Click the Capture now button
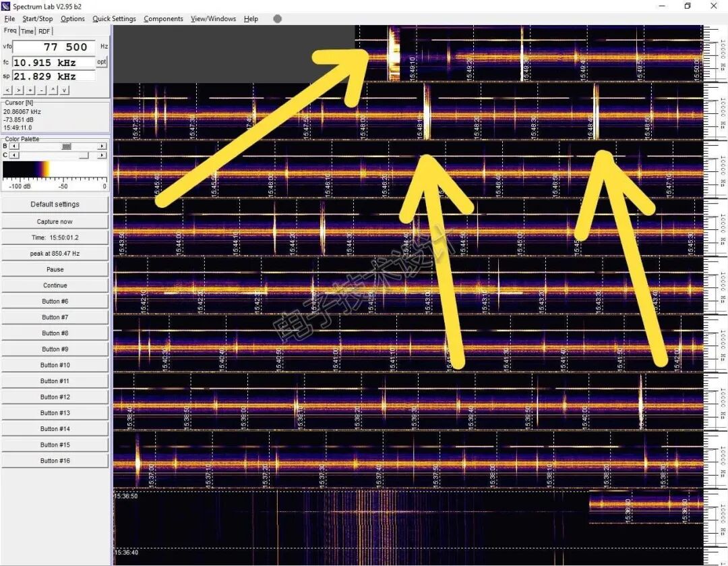This screenshot has height=566, width=728. (55, 222)
